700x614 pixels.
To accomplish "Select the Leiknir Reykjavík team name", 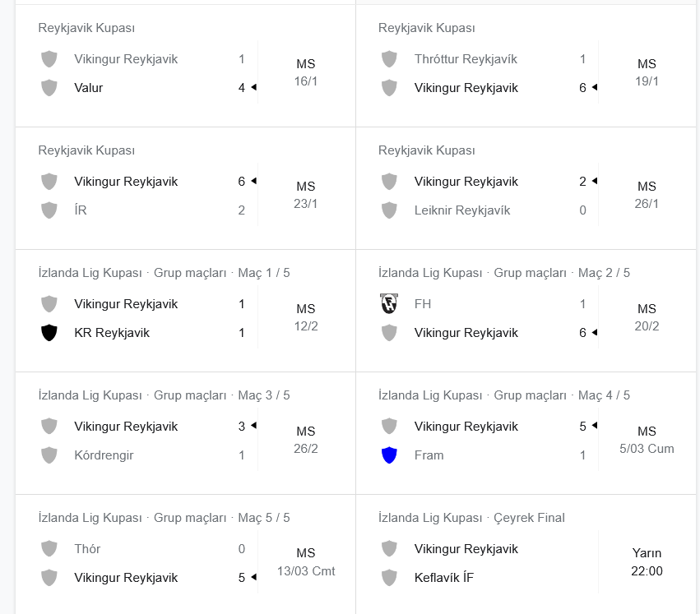I will click(x=462, y=210).
